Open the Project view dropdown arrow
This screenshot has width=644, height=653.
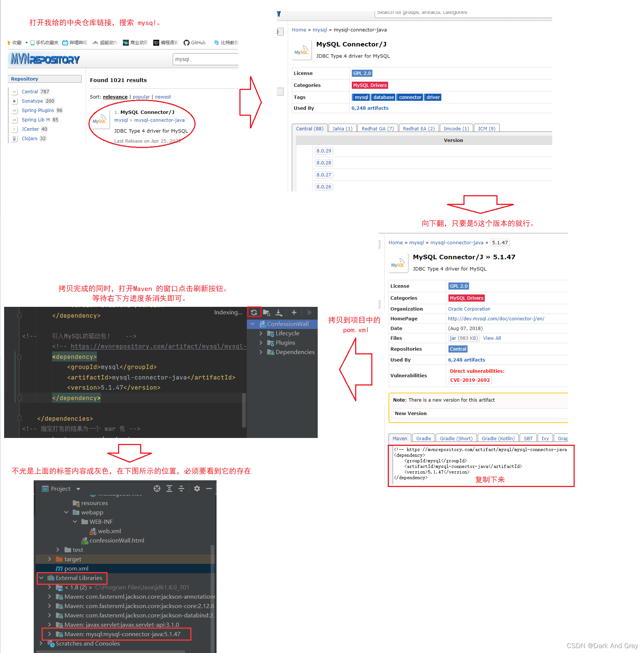78,489
